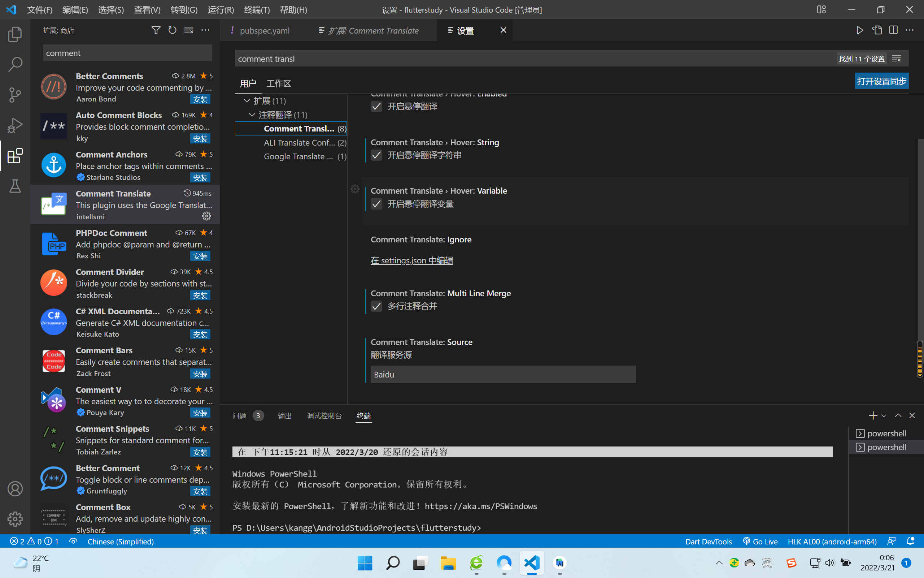Open the Run and Debug view
This screenshot has width=924, height=578.
click(x=15, y=125)
